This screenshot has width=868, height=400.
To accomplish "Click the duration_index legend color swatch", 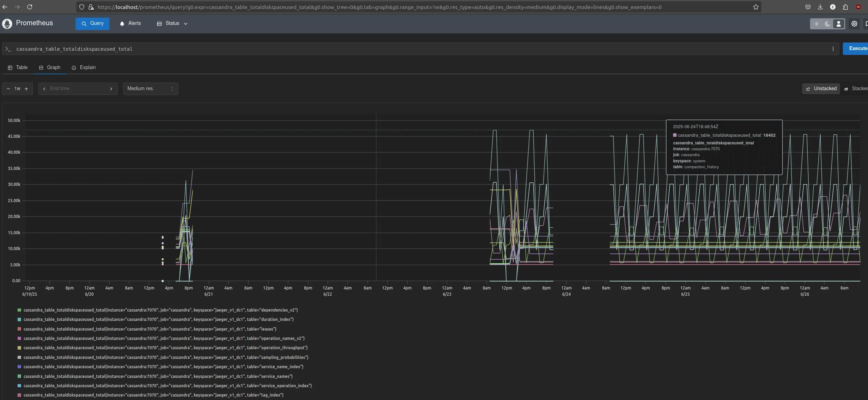I will pyautogui.click(x=19, y=320).
